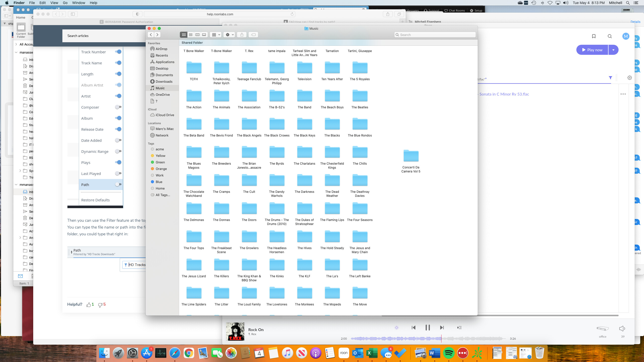644x362 pixels.
Task: Click Sonata in C Minor Rv 53.flac link
Action: (x=504, y=94)
